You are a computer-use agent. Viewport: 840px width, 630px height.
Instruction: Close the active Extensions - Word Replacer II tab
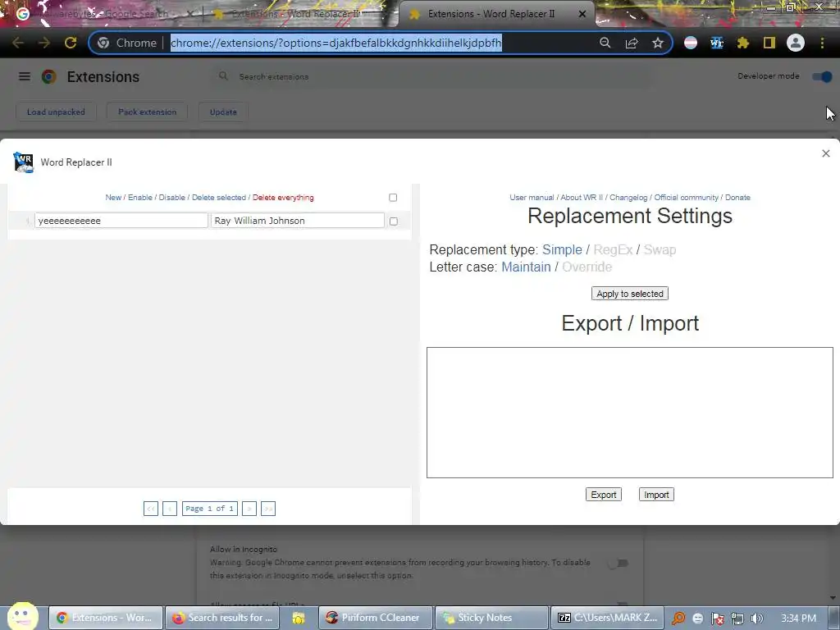(582, 14)
